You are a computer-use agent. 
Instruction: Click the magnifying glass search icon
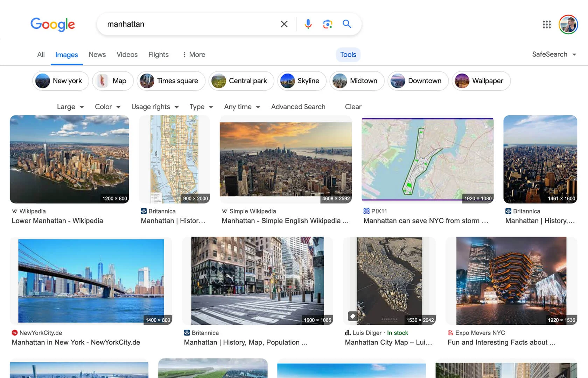pos(346,24)
